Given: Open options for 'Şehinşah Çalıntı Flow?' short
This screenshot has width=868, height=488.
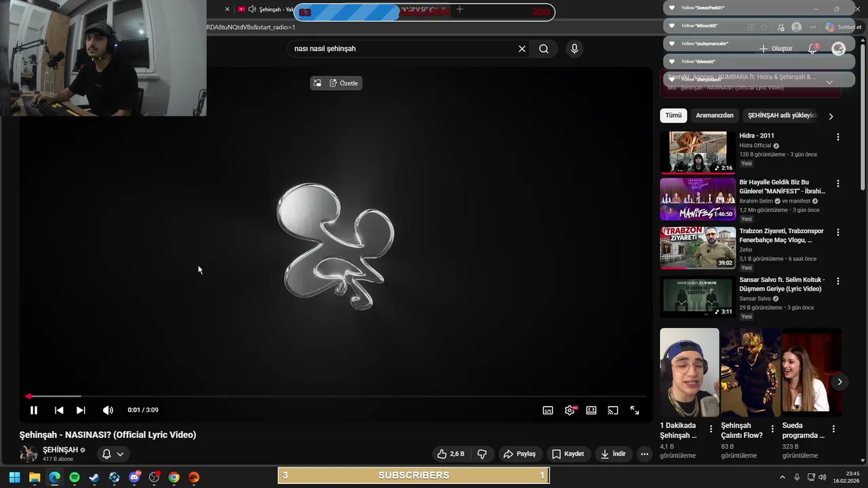Looking at the screenshot, I should [x=772, y=429].
